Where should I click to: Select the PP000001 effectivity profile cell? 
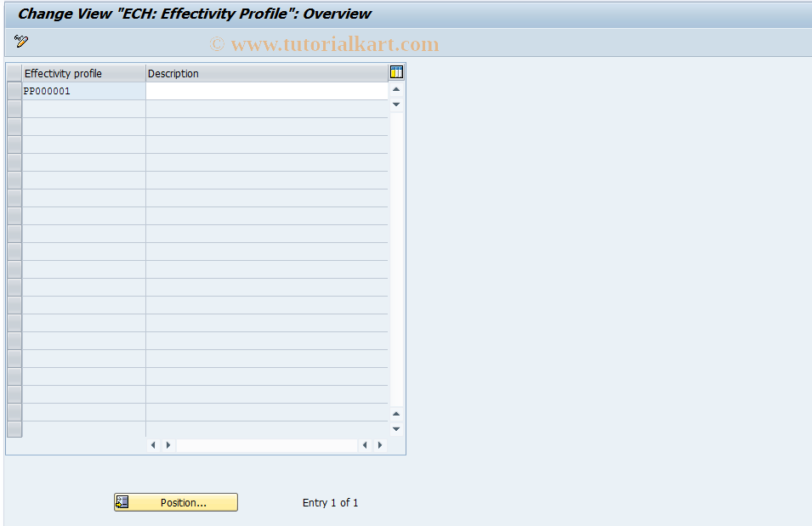coord(83,91)
